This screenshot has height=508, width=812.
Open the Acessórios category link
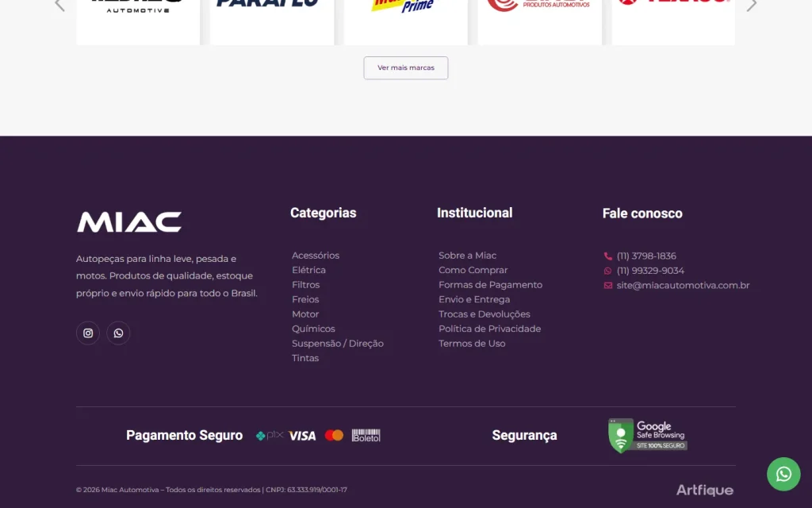coord(316,256)
